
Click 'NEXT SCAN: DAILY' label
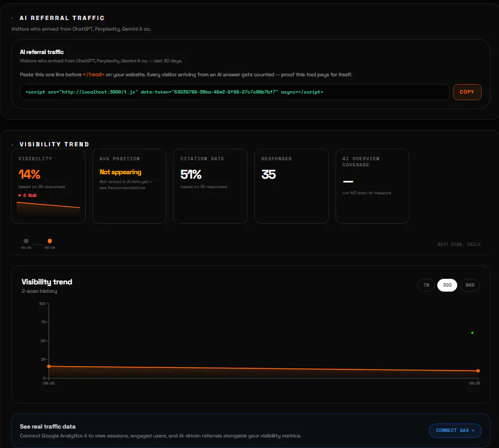459,244
